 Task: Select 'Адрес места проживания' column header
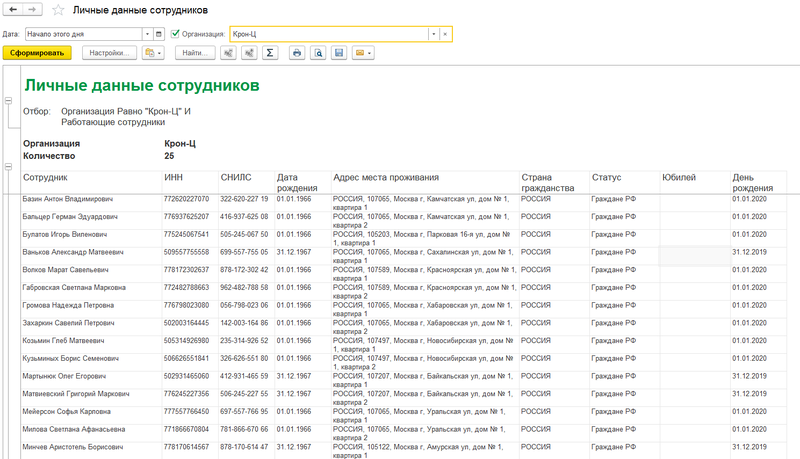tap(386, 177)
